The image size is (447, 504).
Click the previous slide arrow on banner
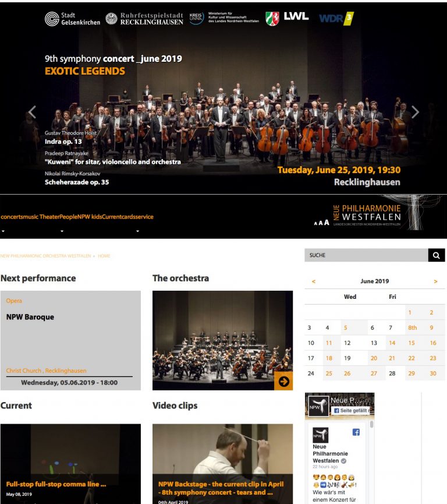tap(32, 112)
